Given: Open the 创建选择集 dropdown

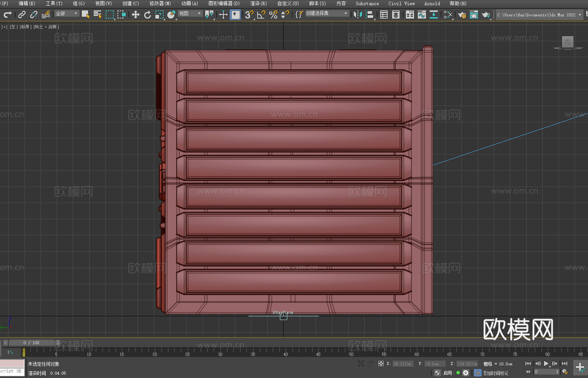Looking at the screenshot, I should click(x=327, y=13).
